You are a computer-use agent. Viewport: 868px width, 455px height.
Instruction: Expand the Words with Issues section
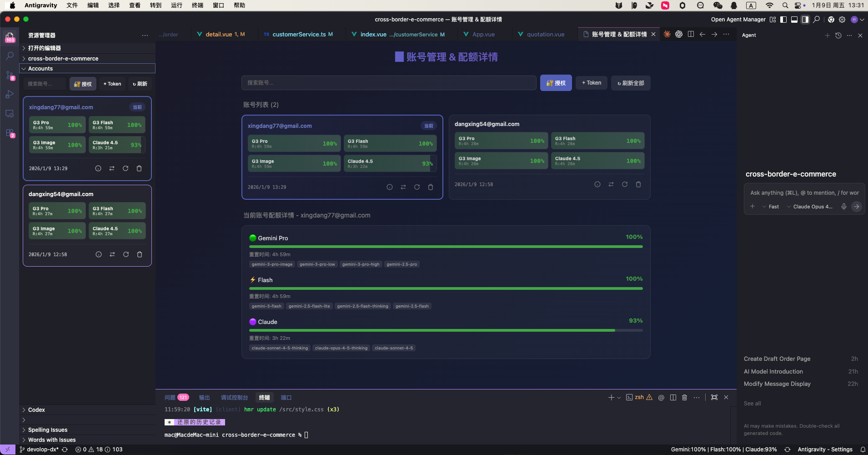pyautogui.click(x=87, y=440)
